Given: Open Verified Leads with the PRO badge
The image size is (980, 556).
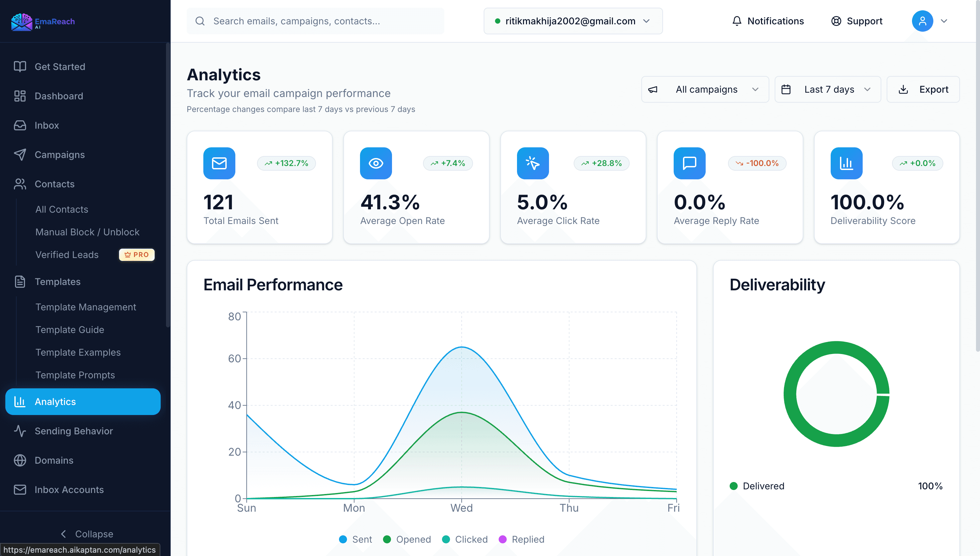Looking at the screenshot, I should click(x=67, y=255).
